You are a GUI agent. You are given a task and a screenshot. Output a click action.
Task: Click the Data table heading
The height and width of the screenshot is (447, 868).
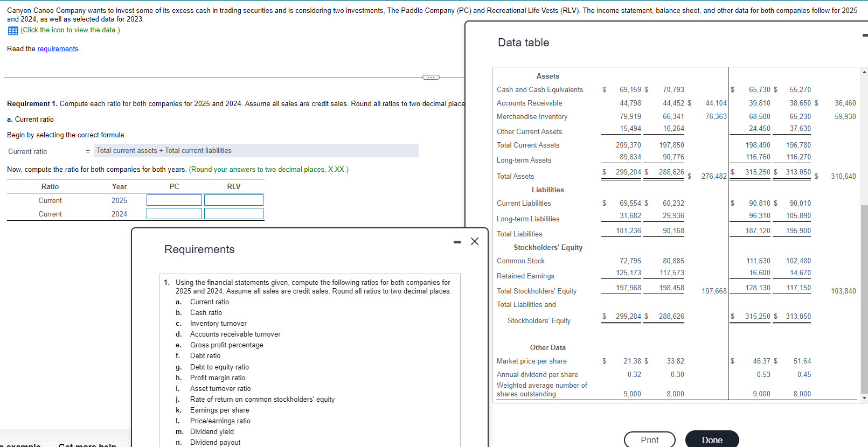point(523,43)
